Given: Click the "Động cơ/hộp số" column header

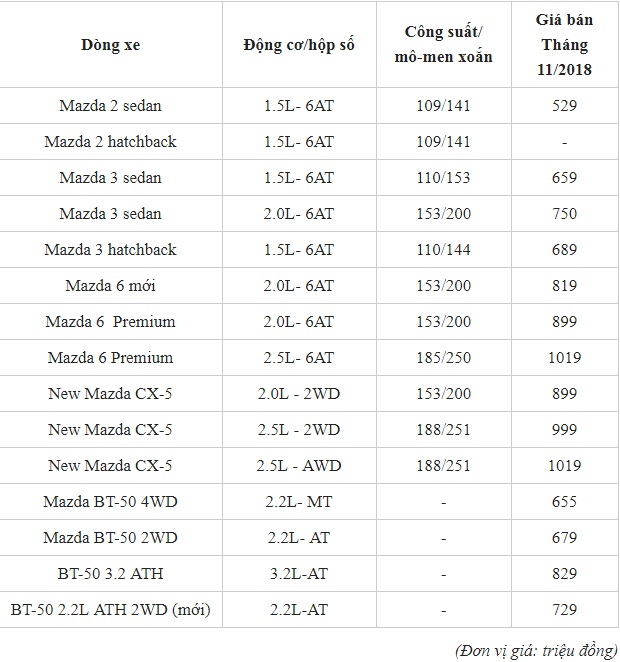Looking at the screenshot, I should click(298, 45).
